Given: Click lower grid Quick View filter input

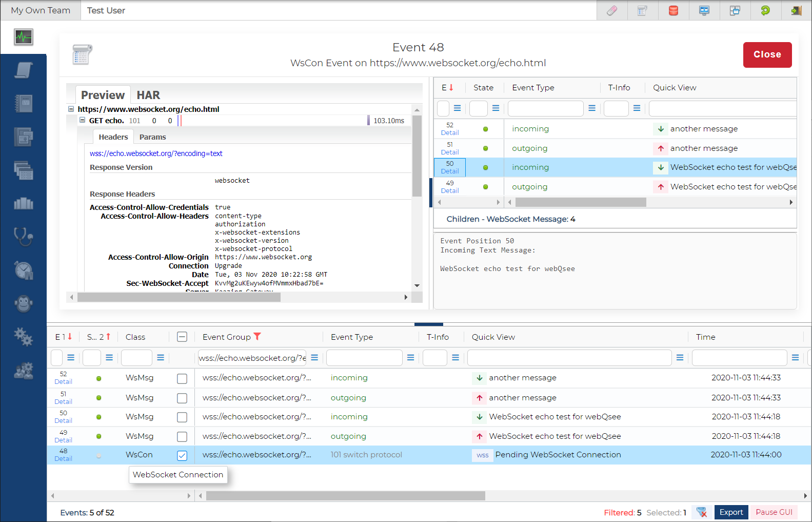Looking at the screenshot, I should pos(569,358).
